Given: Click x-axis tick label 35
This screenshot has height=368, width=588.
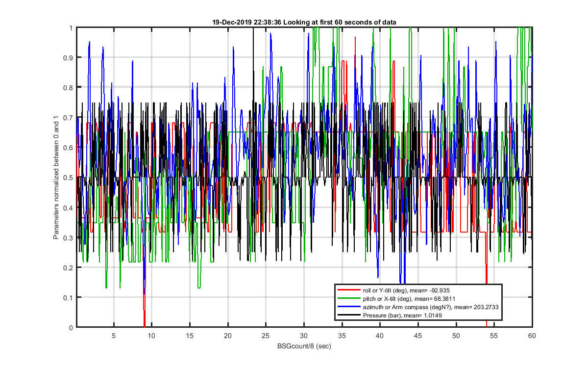Looking at the screenshot, I should 342,336.
